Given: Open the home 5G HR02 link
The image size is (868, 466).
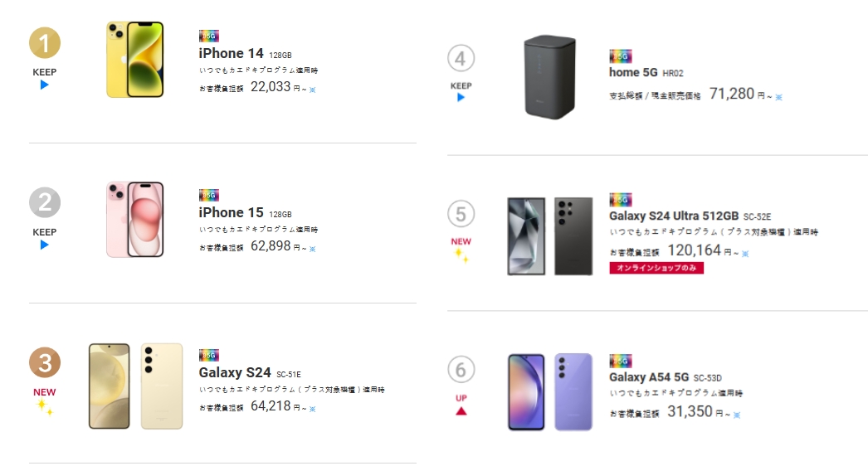Looking at the screenshot, I should coord(646,72).
